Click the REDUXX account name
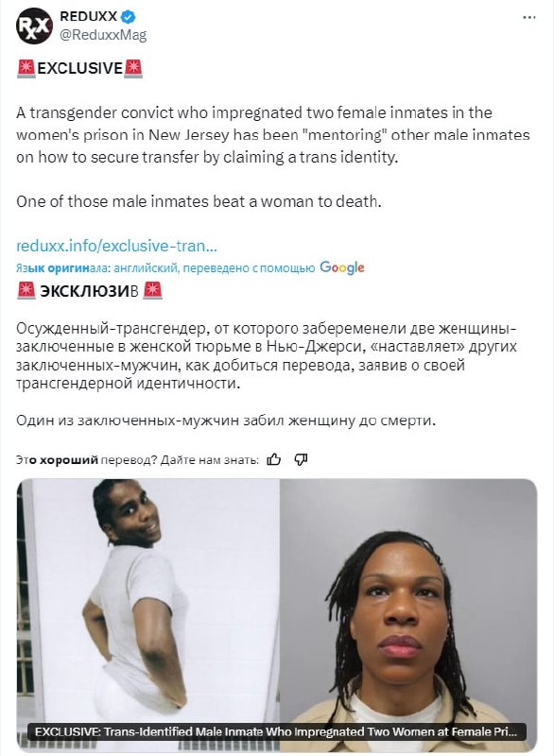This screenshot has height=756, width=554. click(88, 16)
